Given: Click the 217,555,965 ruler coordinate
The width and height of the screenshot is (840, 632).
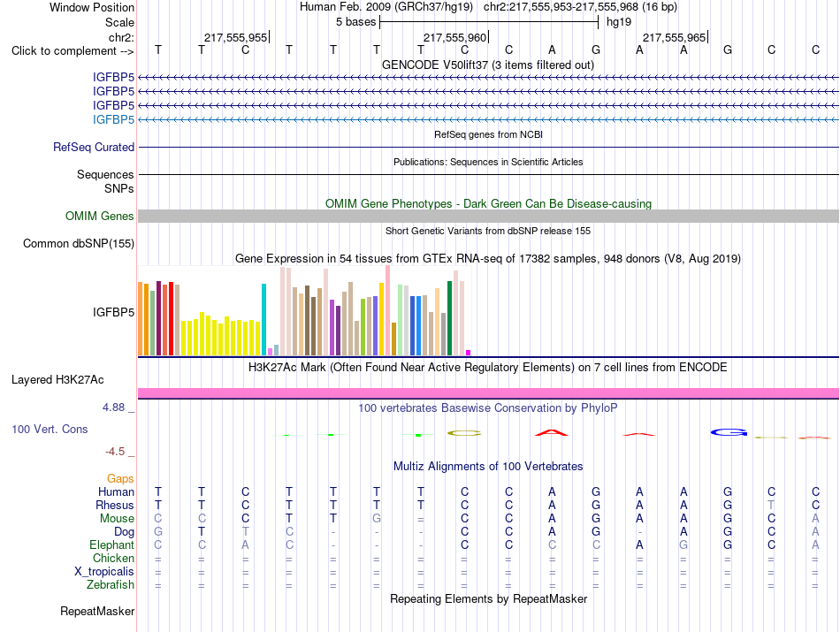Looking at the screenshot, I should tap(674, 37).
